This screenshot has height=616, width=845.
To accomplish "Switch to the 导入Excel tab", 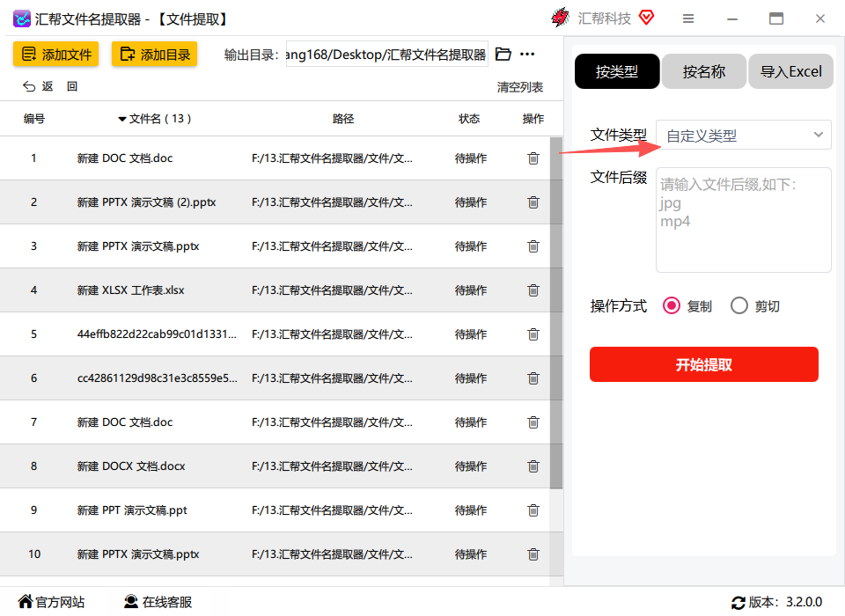I will [790, 71].
